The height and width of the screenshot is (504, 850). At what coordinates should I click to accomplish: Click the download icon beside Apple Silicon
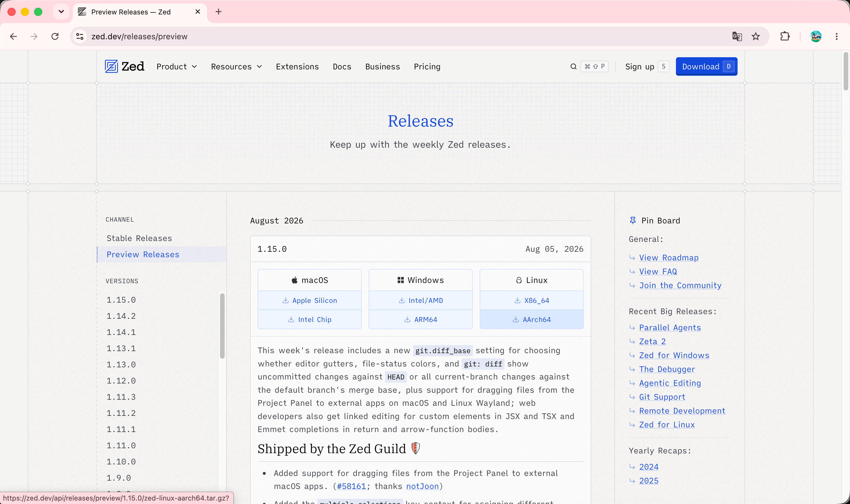tap(285, 300)
